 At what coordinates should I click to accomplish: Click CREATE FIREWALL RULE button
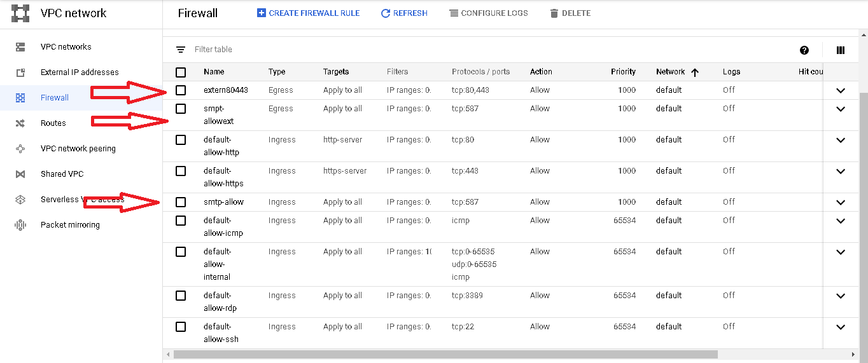(x=308, y=13)
